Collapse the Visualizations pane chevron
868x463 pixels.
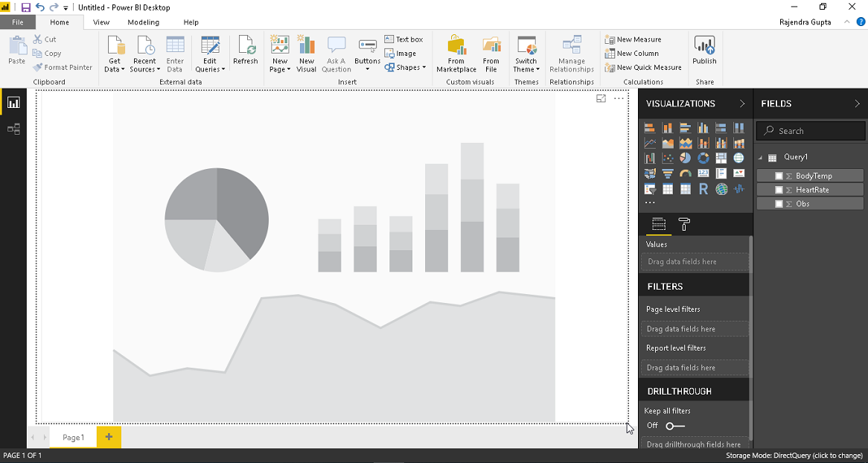742,103
